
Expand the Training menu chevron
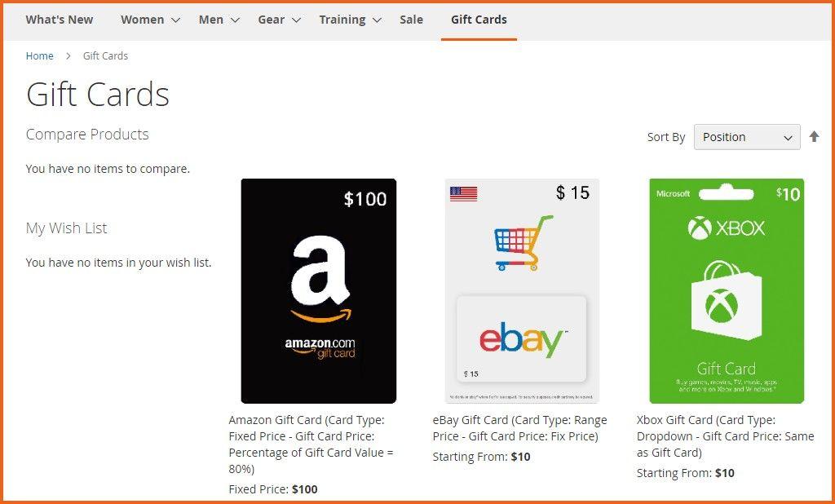coord(377,20)
